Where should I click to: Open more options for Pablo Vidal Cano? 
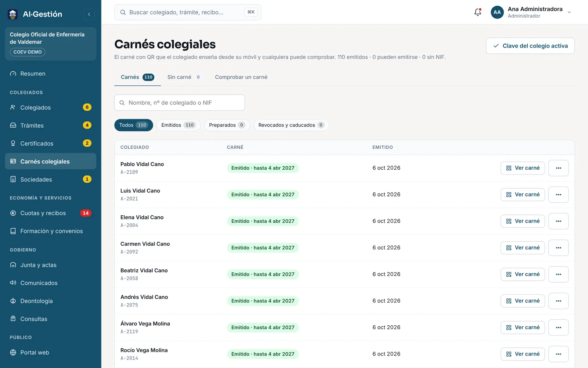click(559, 168)
